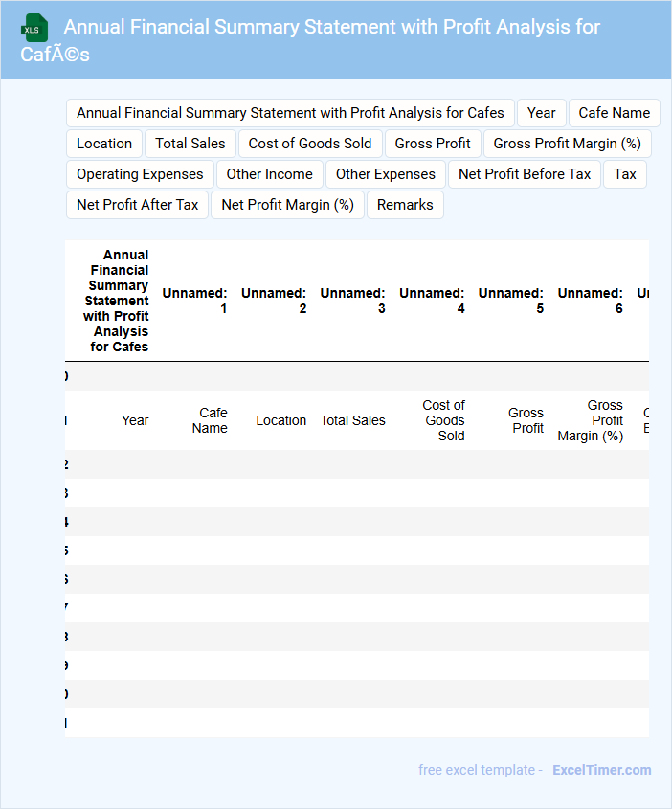Open the Operating Expenses tag

point(140,174)
